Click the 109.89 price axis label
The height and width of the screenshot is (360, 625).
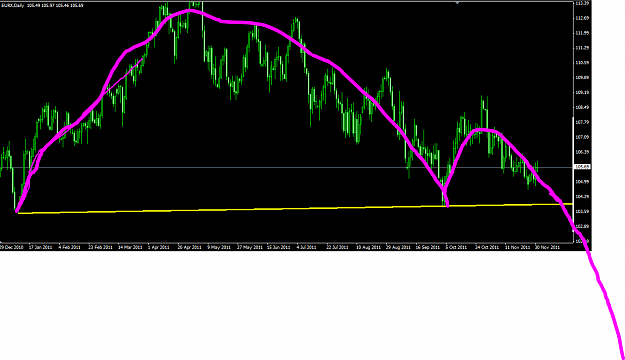pyautogui.click(x=582, y=77)
